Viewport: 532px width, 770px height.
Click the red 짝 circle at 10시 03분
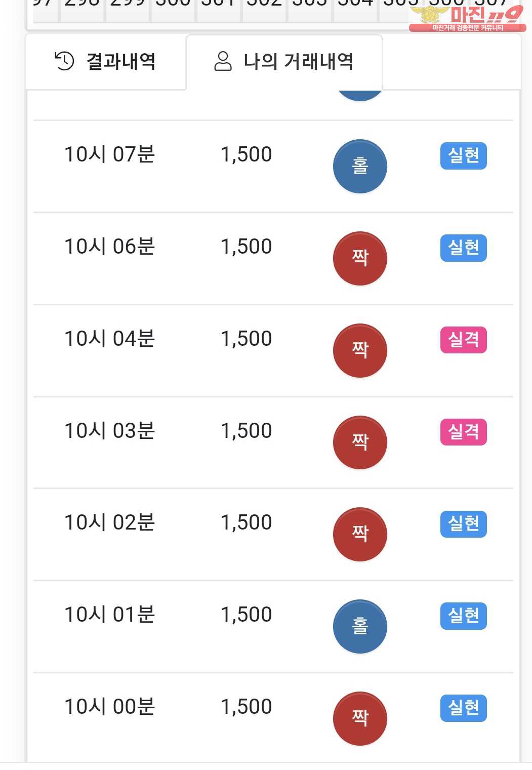coord(360,442)
